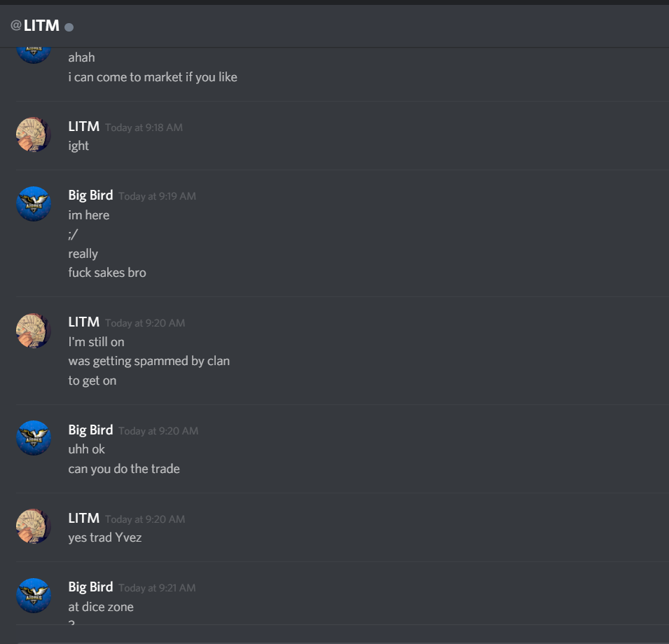Click the LITM title in the header
The height and width of the screenshot is (644, 669).
(41, 26)
